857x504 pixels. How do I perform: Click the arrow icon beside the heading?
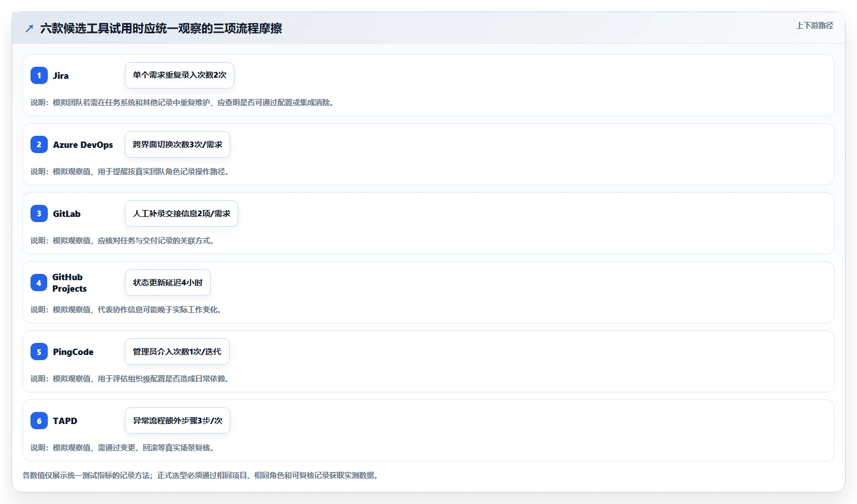pyautogui.click(x=29, y=28)
